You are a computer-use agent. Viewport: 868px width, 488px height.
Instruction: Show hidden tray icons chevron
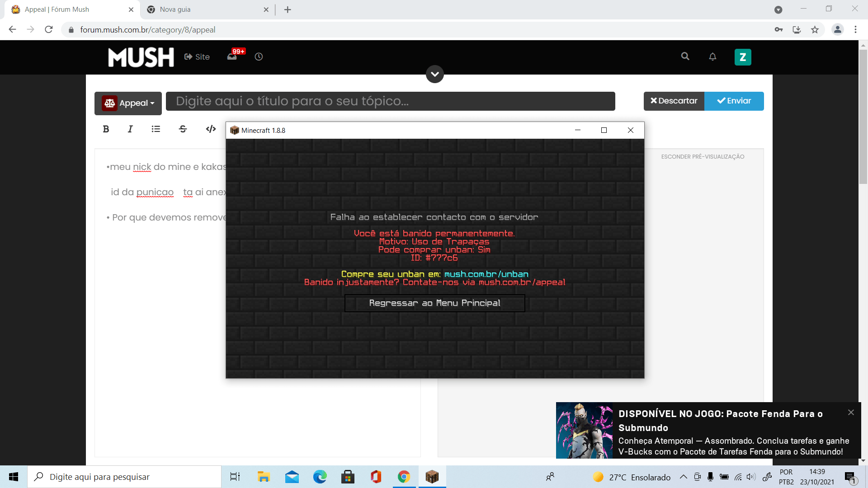(x=684, y=477)
